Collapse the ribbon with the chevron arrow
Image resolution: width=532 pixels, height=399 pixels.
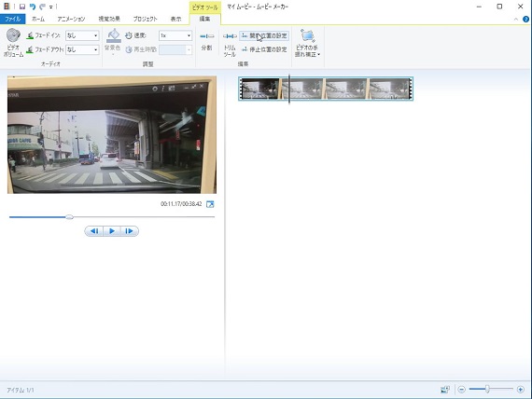coord(516,20)
